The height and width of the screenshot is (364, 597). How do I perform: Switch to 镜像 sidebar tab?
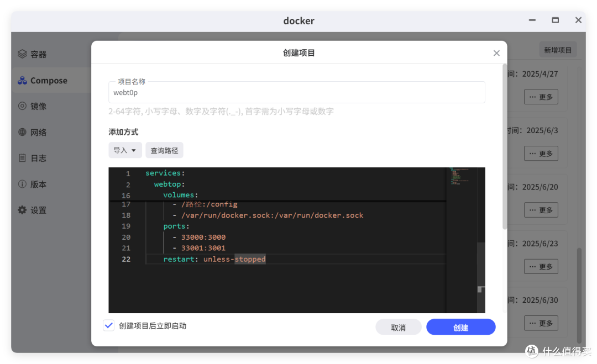(x=51, y=105)
